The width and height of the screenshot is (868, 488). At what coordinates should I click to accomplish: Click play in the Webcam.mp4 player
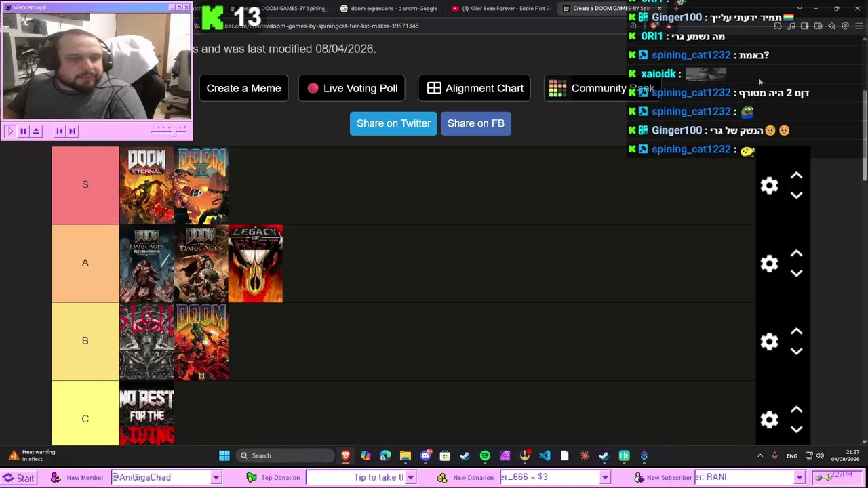click(9, 131)
